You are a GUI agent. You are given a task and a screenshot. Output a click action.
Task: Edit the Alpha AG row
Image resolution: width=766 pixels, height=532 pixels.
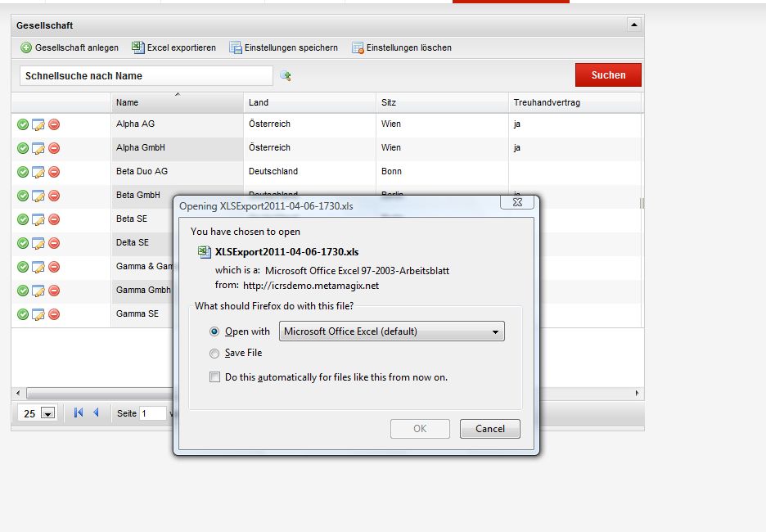(x=38, y=124)
